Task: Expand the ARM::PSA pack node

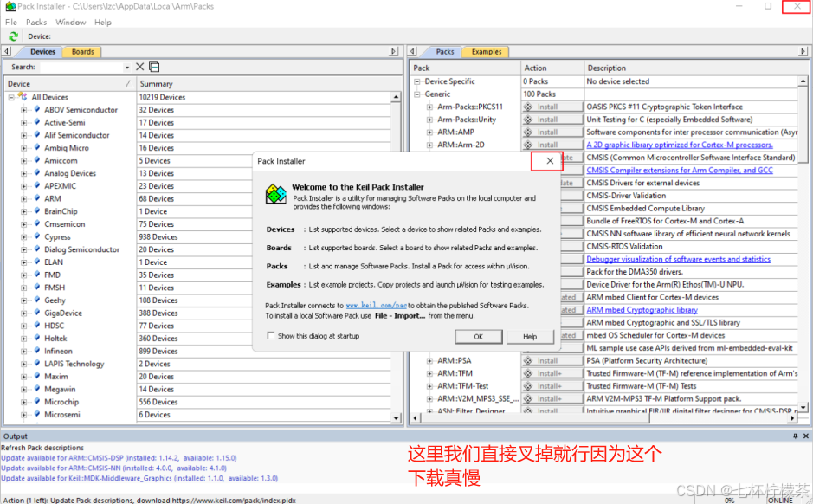Action: (429, 360)
